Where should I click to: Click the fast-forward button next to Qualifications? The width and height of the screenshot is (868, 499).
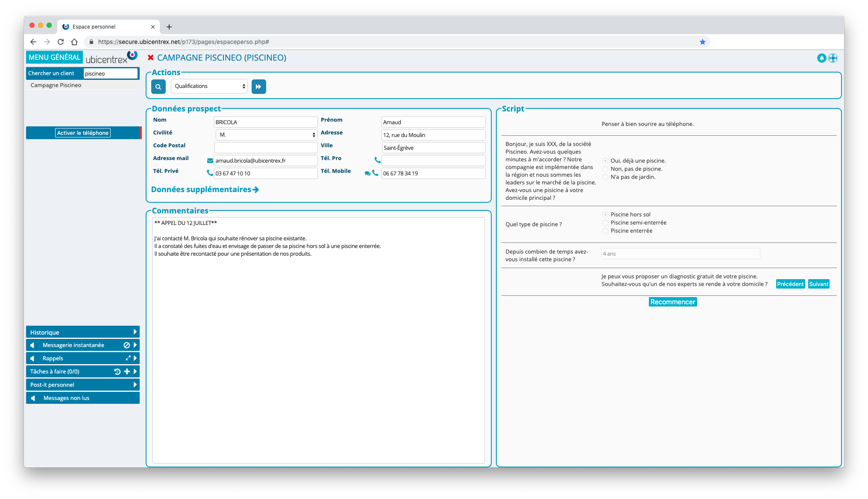258,87
